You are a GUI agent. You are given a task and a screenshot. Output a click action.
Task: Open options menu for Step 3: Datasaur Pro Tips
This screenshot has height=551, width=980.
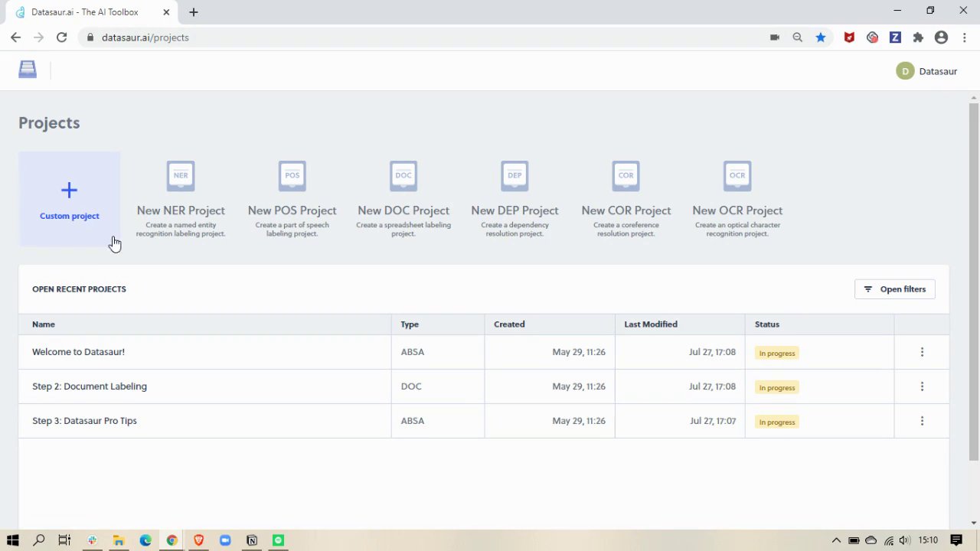tap(922, 421)
